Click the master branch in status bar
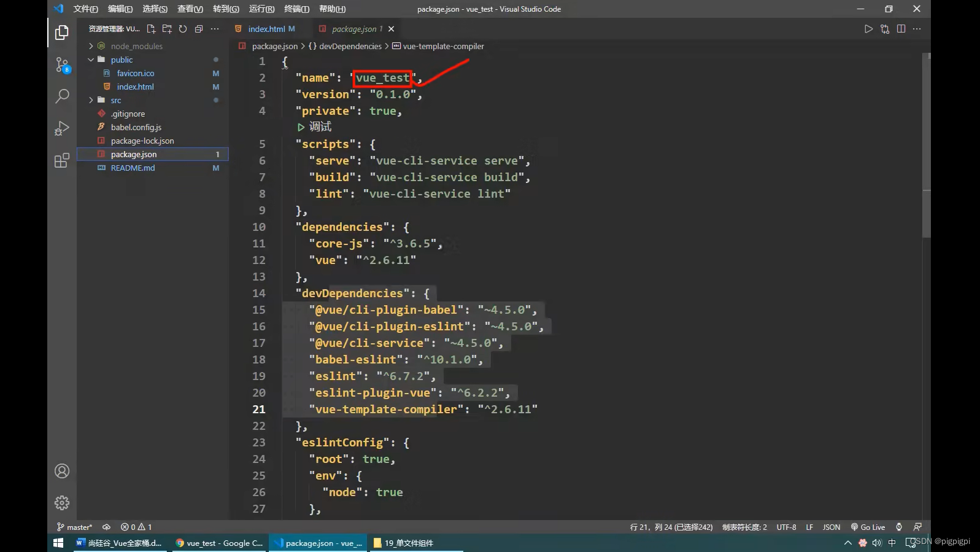 [x=75, y=527]
